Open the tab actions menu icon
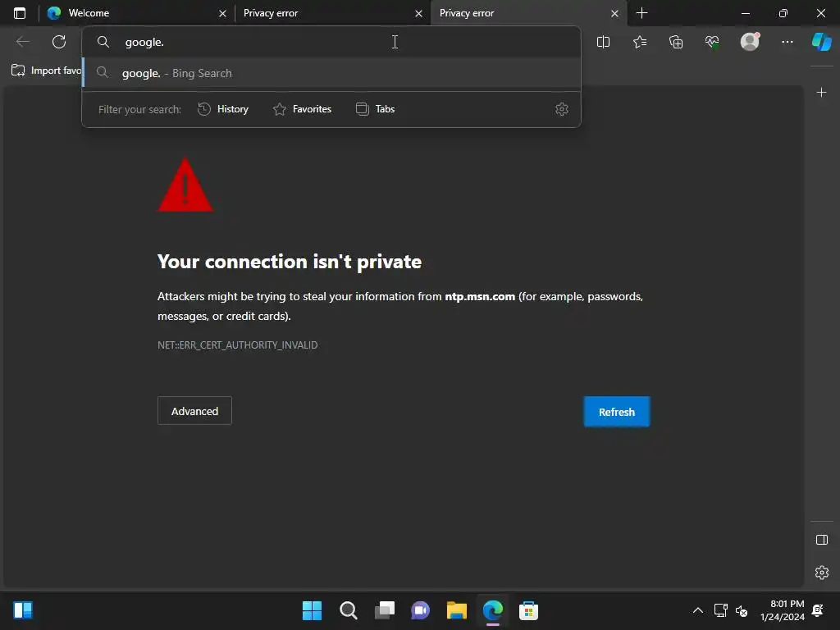Viewport: 840px width, 630px height. [20, 13]
